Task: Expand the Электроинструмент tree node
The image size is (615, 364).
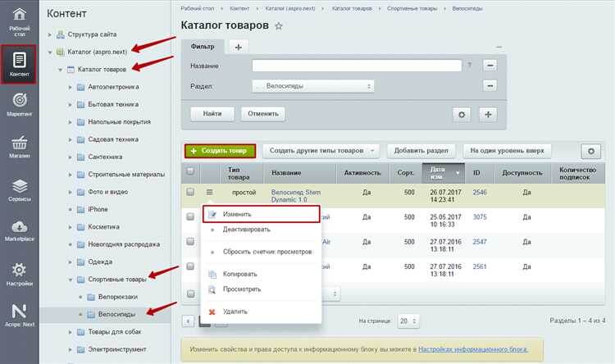Action: click(71, 349)
